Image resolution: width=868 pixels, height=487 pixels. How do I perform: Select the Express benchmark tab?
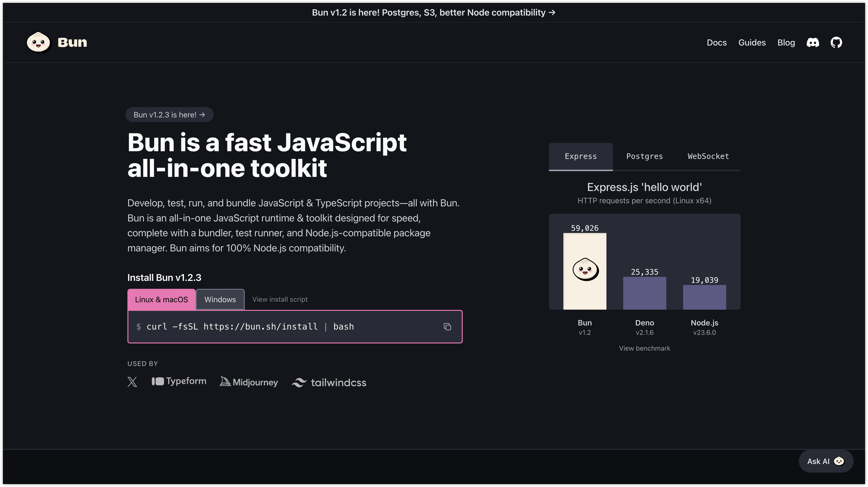tap(581, 157)
